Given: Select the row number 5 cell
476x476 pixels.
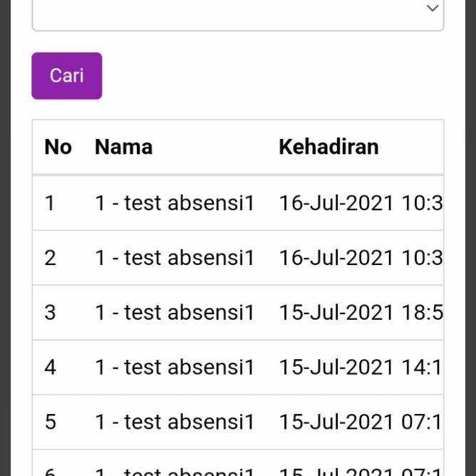Looking at the screenshot, I should click(50, 422).
